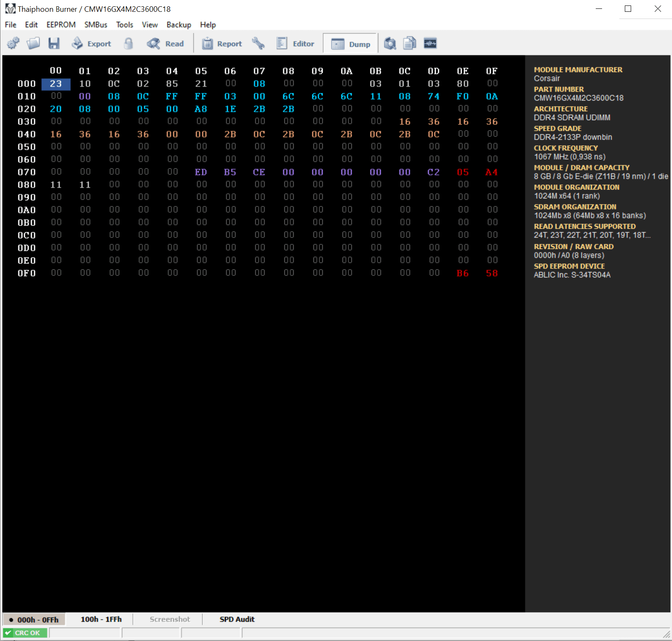Image resolution: width=672 pixels, height=641 pixels.
Task: Click DDR4 SDRAM UDIMM architecture value
Action: (572, 118)
